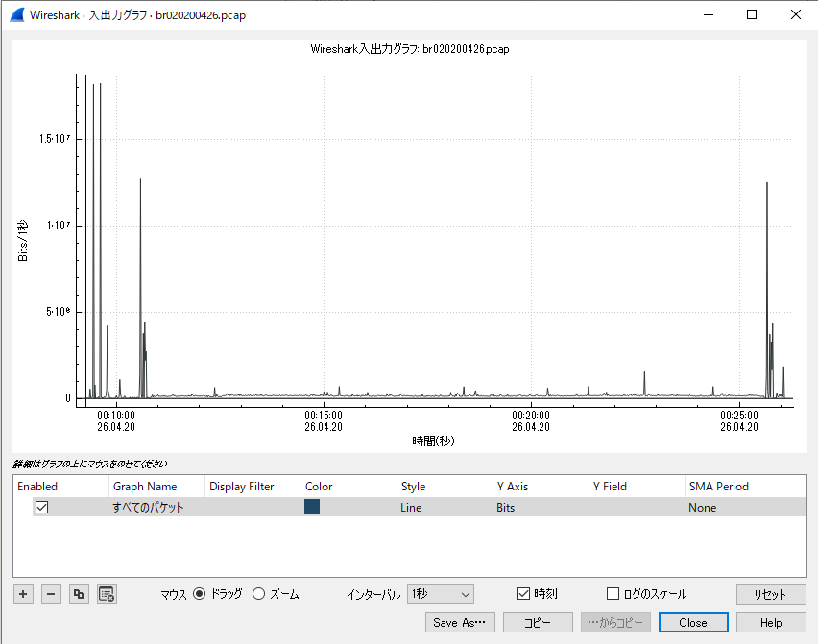Click the Bits/1秒 Y axis title
Screen dimensions: 818x644
point(22,240)
